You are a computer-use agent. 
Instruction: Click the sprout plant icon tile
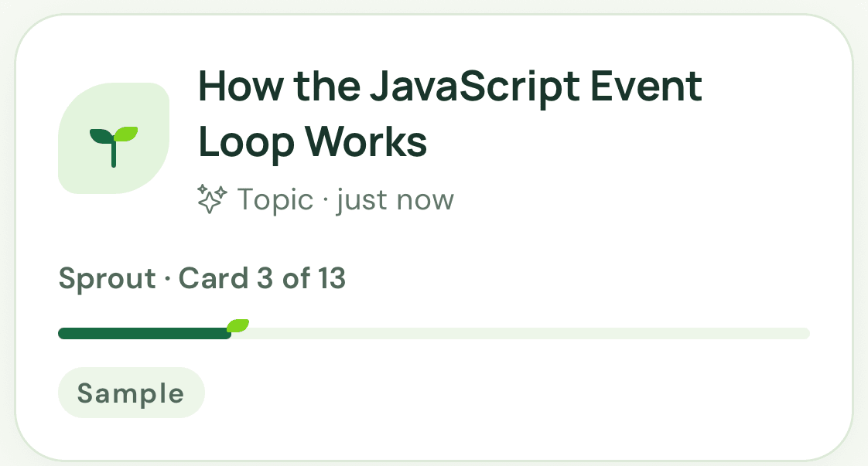[x=114, y=138]
